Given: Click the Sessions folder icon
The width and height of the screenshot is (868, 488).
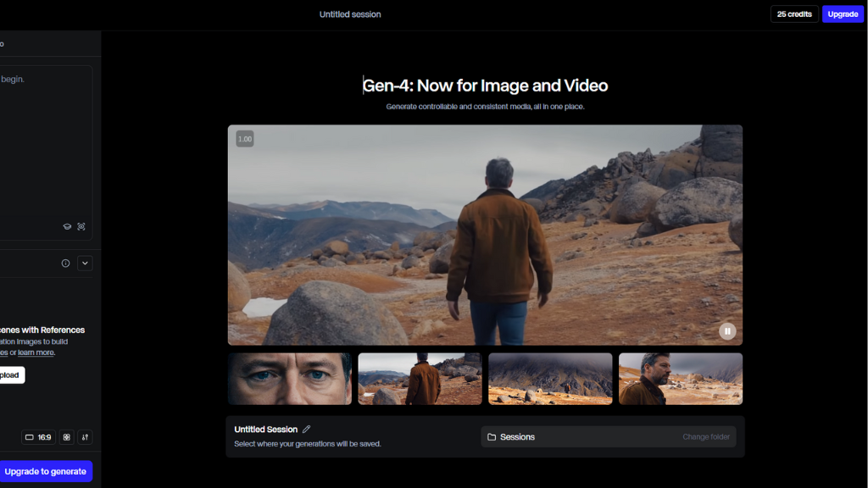Looking at the screenshot, I should [492, 437].
